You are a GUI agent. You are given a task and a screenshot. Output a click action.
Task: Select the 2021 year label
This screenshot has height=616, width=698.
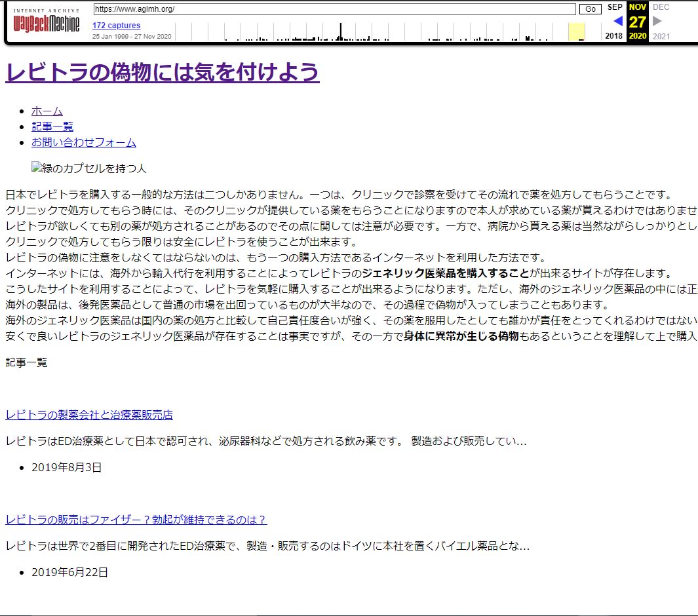tap(661, 36)
